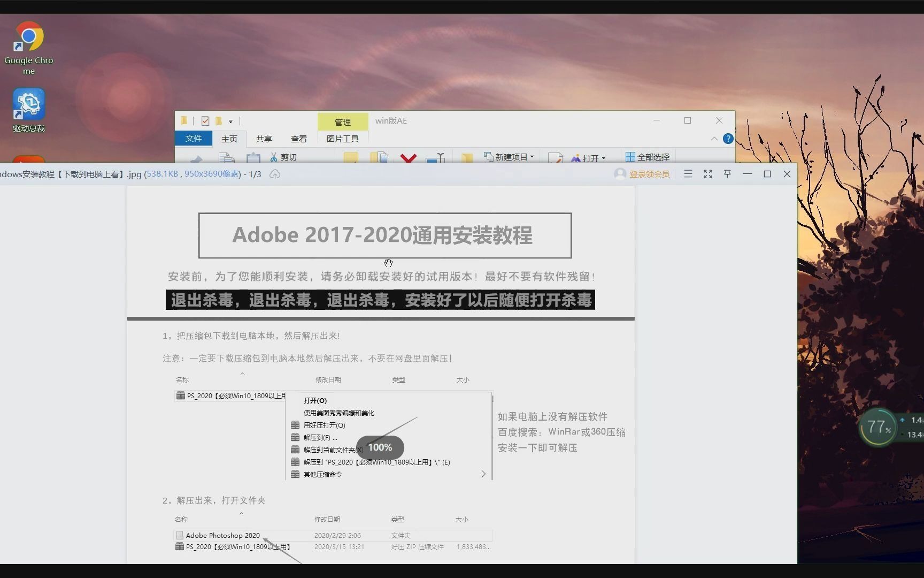Click the copy icon in Explorer ribbon
Viewport: 924px width, 578px height.
[227, 158]
